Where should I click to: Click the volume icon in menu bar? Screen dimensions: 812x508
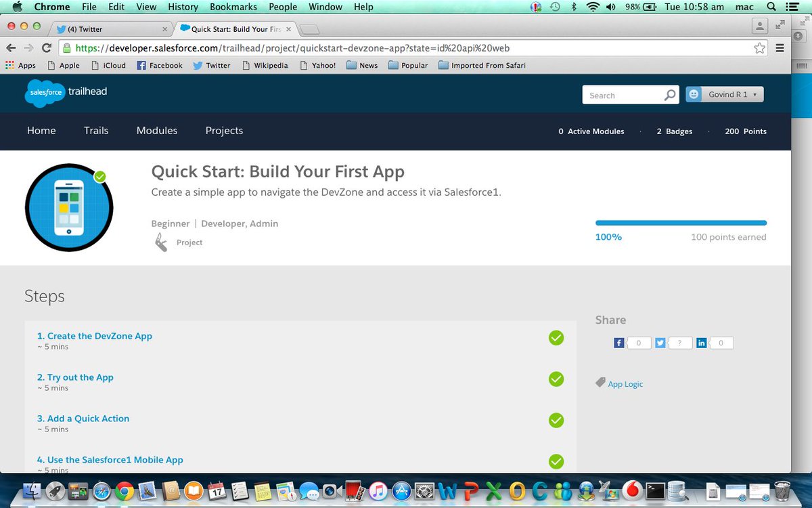tap(610, 7)
